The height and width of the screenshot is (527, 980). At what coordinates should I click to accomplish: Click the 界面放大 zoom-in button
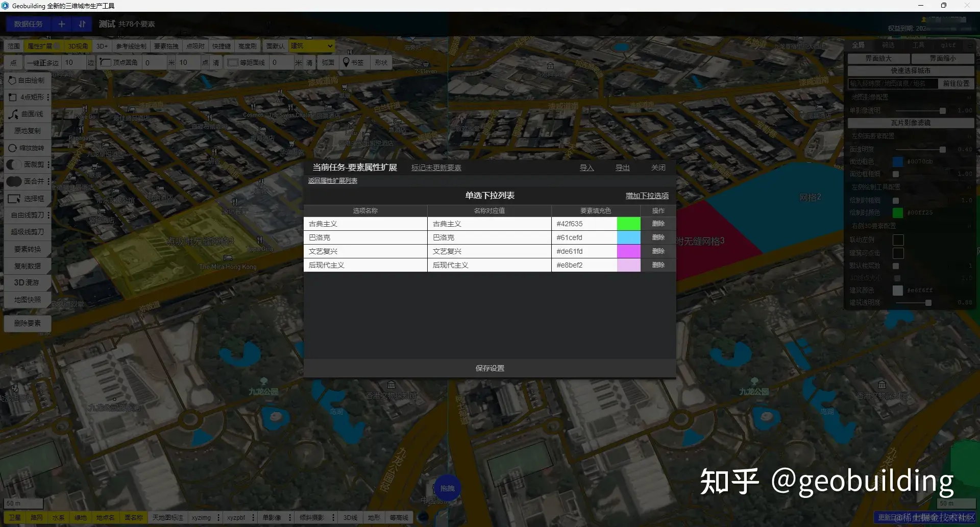(878, 58)
